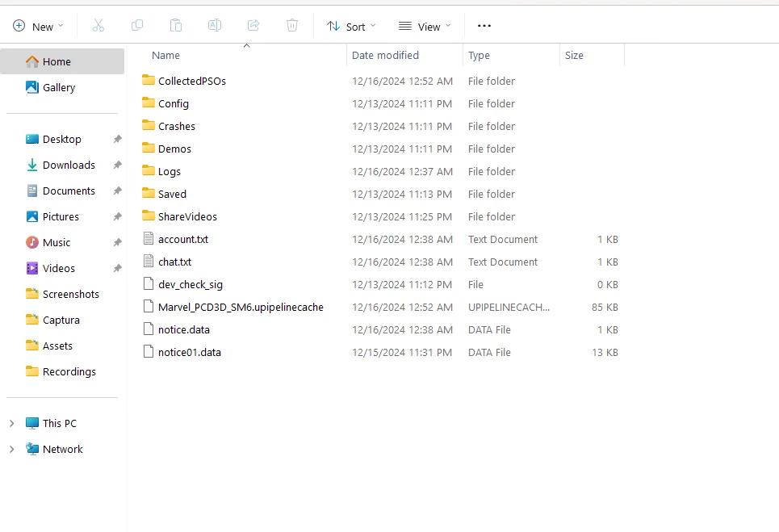The width and height of the screenshot is (779, 532).
Task: Click the Delete trash can icon
Action: [292, 25]
